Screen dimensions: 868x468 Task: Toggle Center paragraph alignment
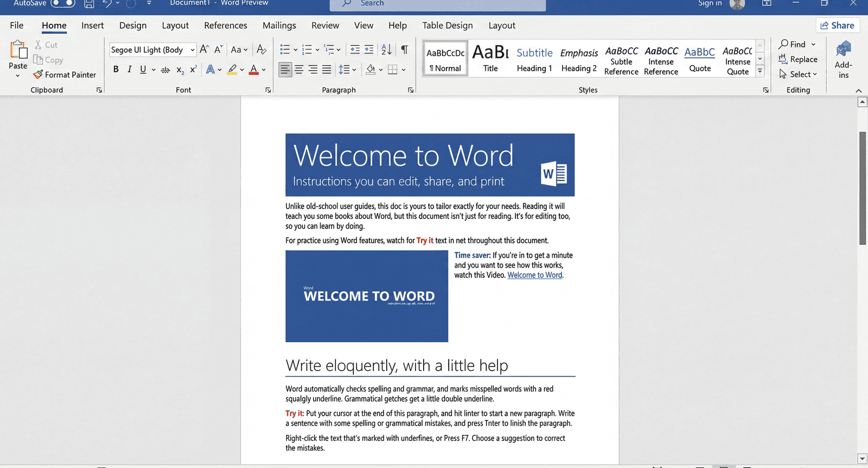[299, 69]
